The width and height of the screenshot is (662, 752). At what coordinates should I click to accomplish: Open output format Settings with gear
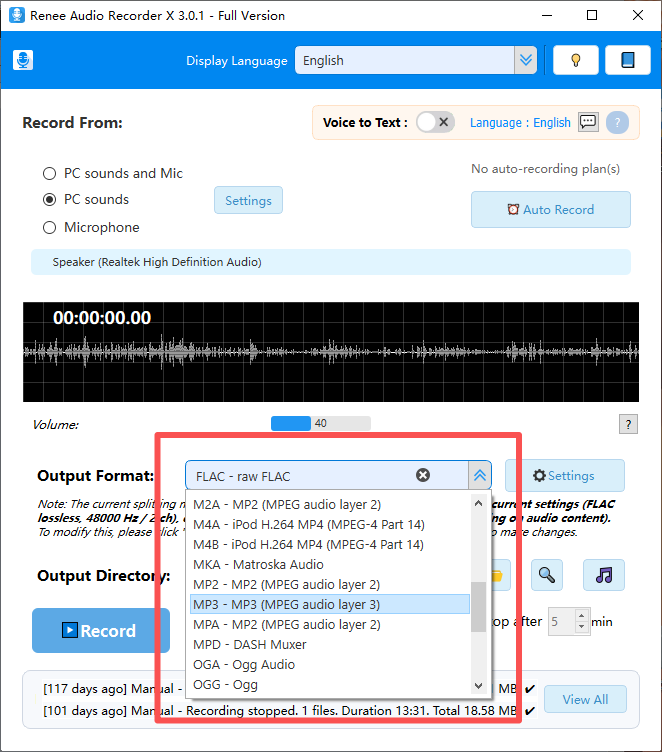click(565, 475)
